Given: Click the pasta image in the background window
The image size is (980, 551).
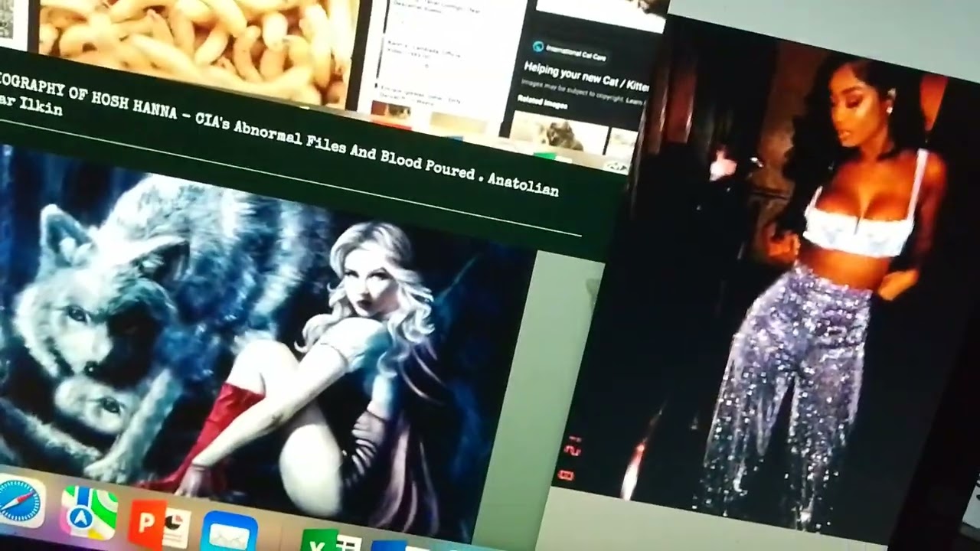Looking at the screenshot, I should (199, 50).
